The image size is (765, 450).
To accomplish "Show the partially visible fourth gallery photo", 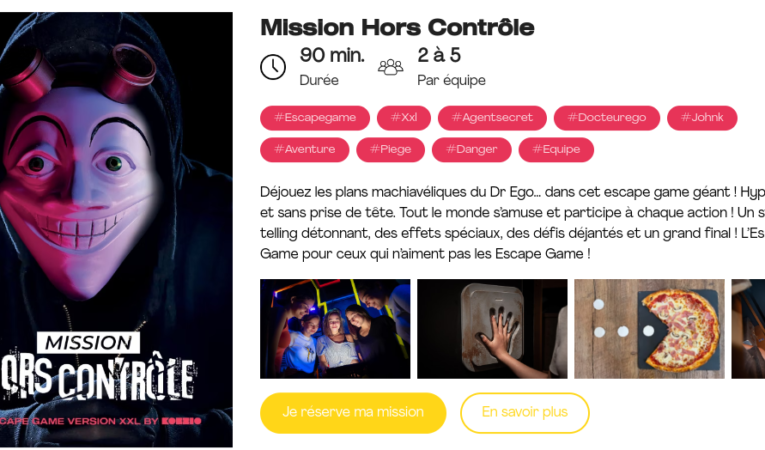I will [x=748, y=328].
